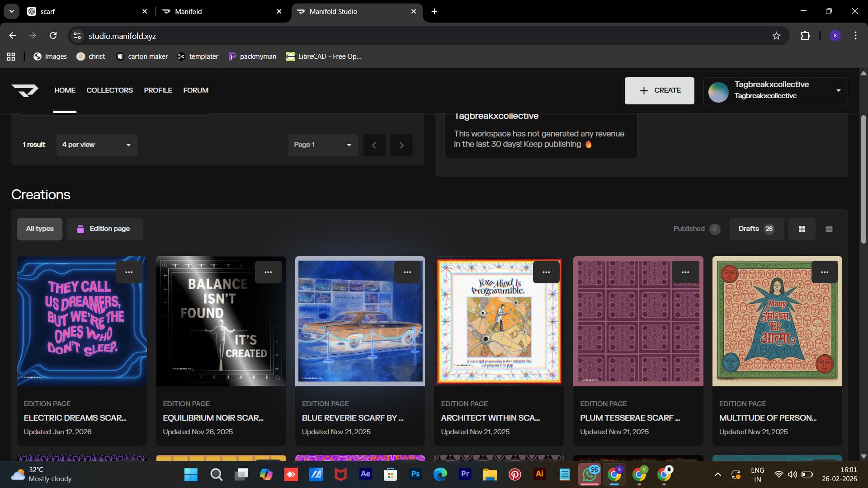Go to previous results page arrow

click(x=374, y=145)
